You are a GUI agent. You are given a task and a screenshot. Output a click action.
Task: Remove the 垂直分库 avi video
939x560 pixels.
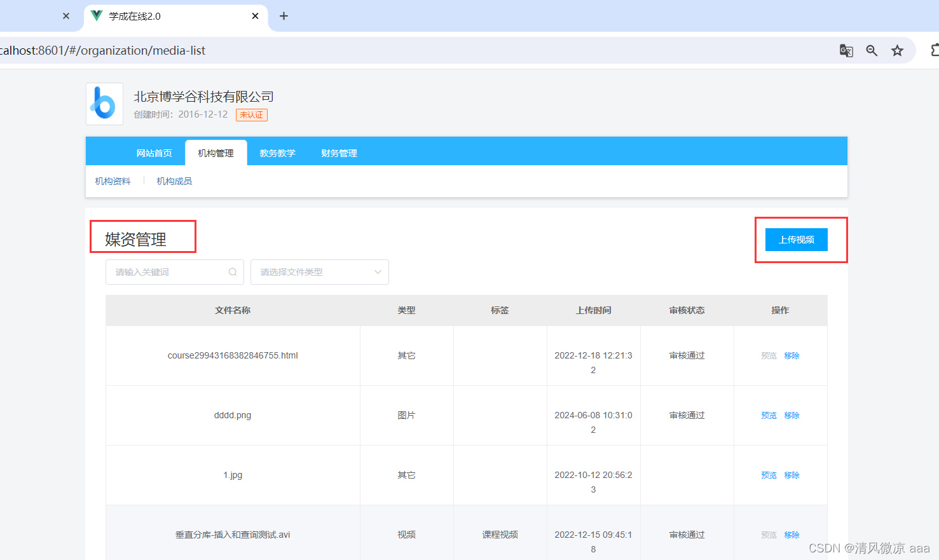click(x=792, y=535)
